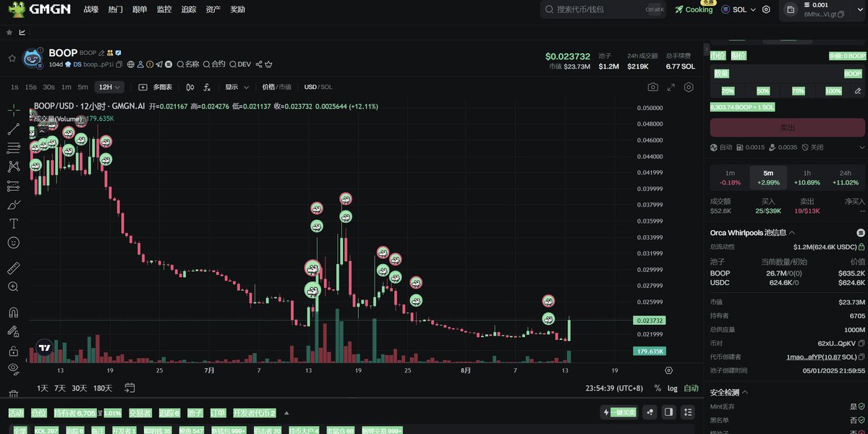Favorite the BOOP token with the star
Screen dimensions: 868x434
tap(12, 58)
